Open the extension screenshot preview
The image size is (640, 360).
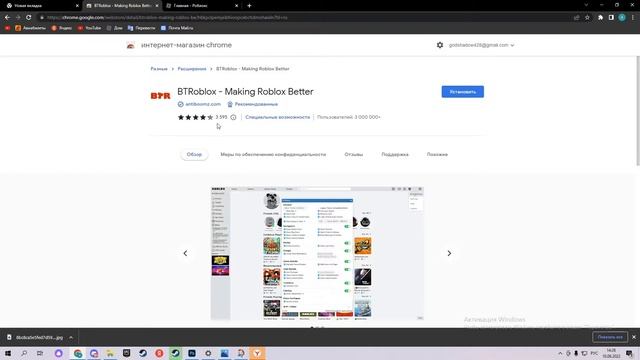click(317, 253)
